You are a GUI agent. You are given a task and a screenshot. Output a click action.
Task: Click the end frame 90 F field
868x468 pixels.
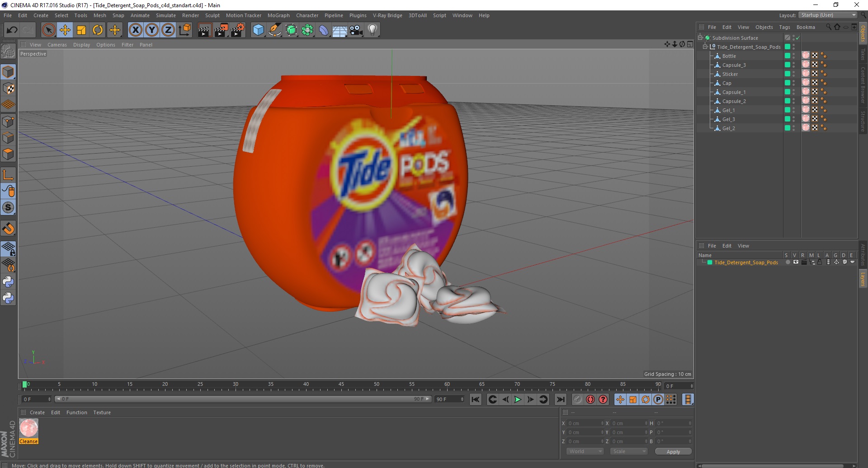pyautogui.click(x=449, y=399)
